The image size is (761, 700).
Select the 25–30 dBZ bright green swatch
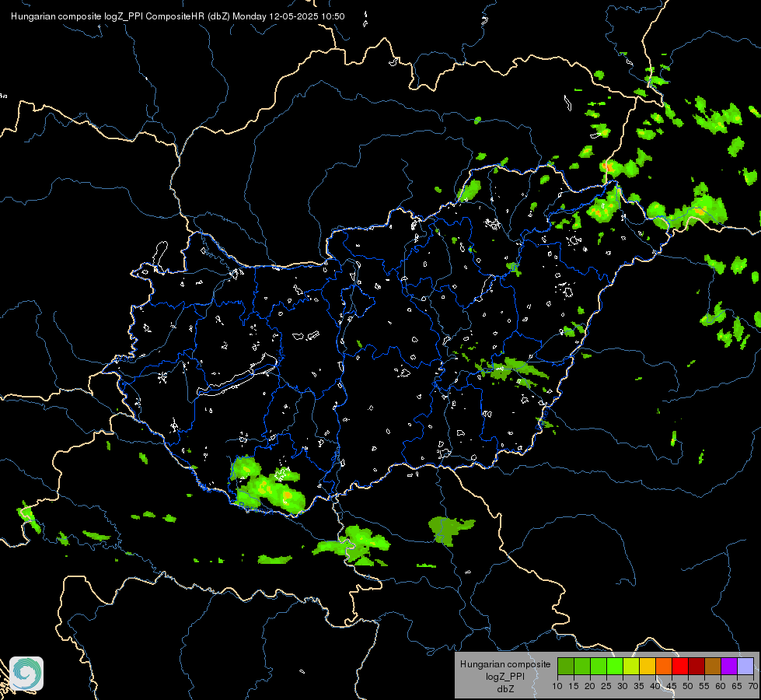614,666
